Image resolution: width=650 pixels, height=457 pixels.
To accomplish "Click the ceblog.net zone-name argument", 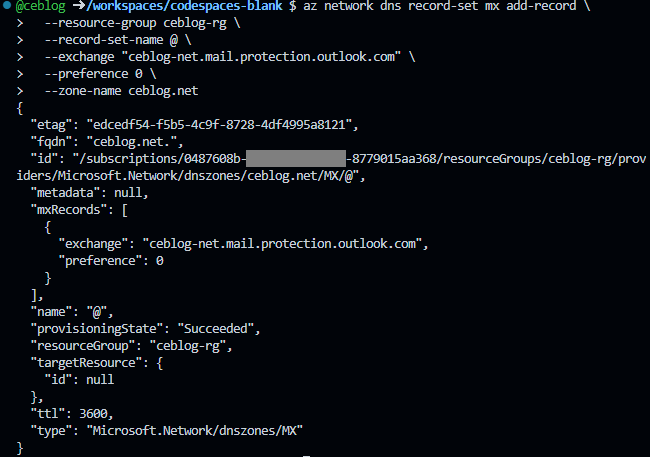I will [x=163, y=91].
